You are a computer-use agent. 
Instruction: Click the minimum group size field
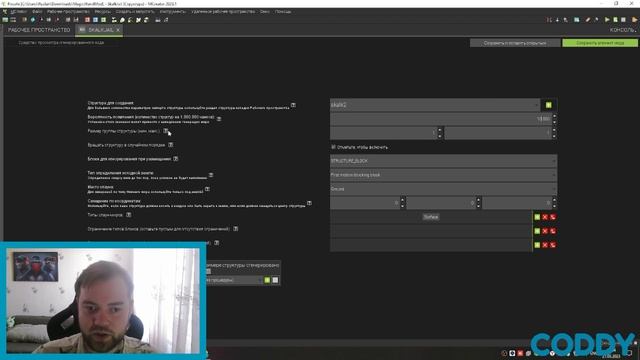[x=384, y=133]
